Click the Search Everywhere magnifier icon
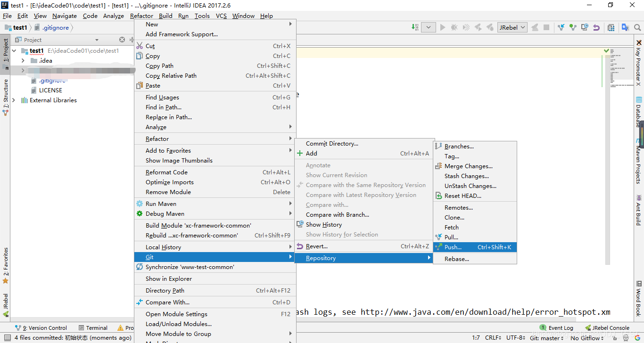Viewport: 644px width, 343px height. pyautogui.click(x=637, y=27)
